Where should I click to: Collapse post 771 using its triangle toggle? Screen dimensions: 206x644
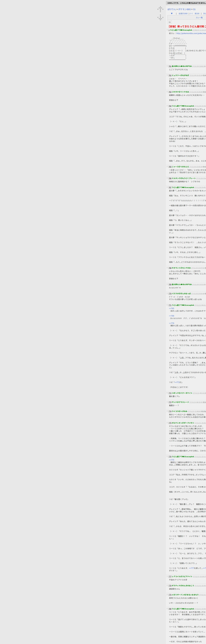click(167, 305)
